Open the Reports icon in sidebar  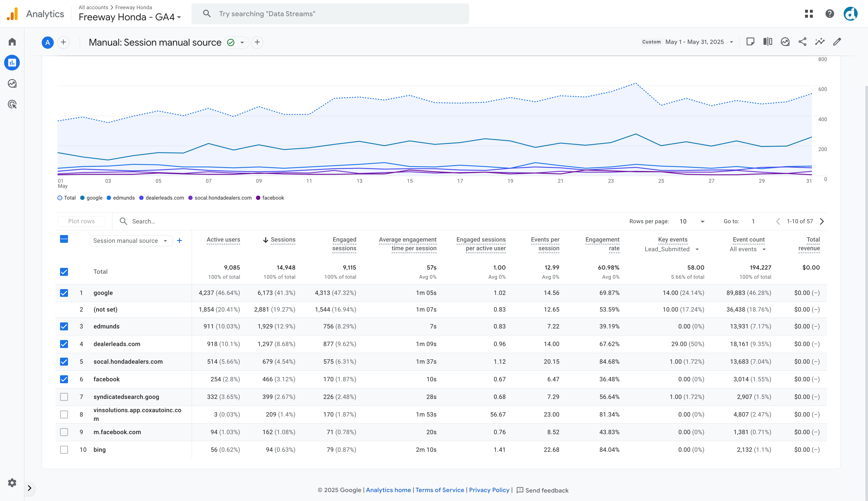click(12, 63)
